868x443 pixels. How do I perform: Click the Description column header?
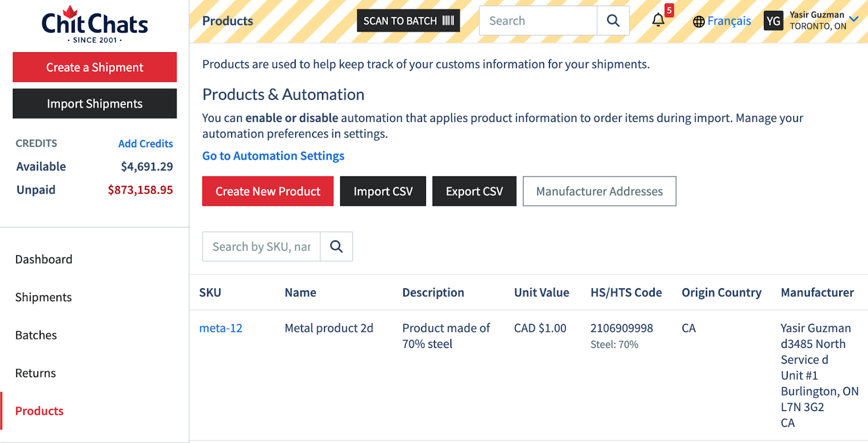[433, 293]
